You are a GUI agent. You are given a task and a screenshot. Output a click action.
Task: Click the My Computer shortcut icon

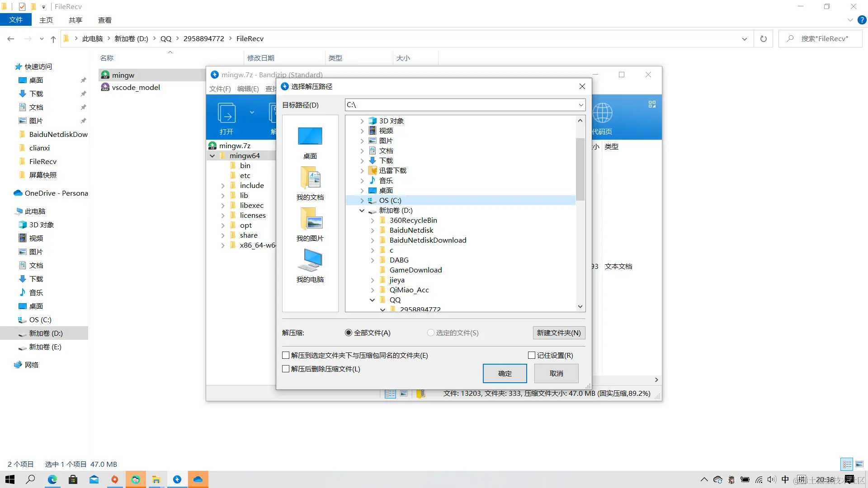click(x=310, y=260)
